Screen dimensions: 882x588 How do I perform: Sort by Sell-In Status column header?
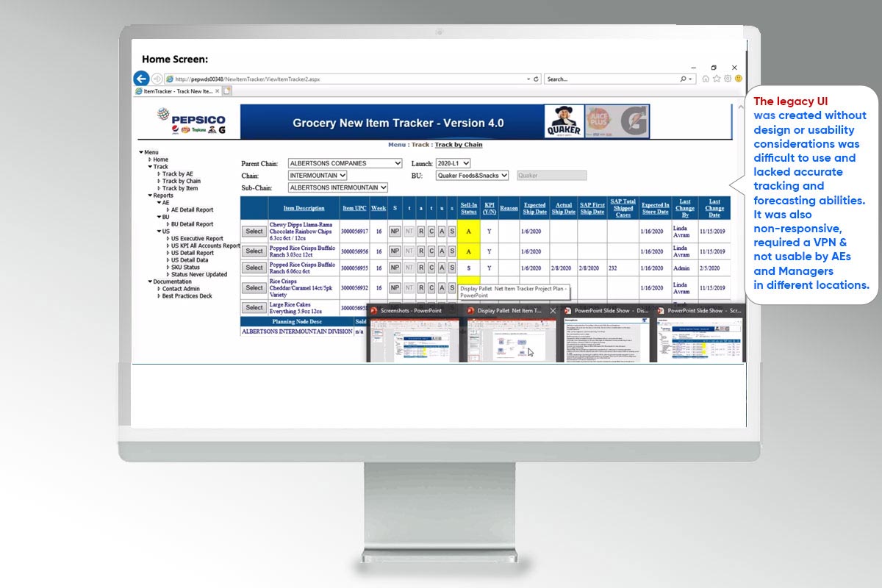click(469, 208)
